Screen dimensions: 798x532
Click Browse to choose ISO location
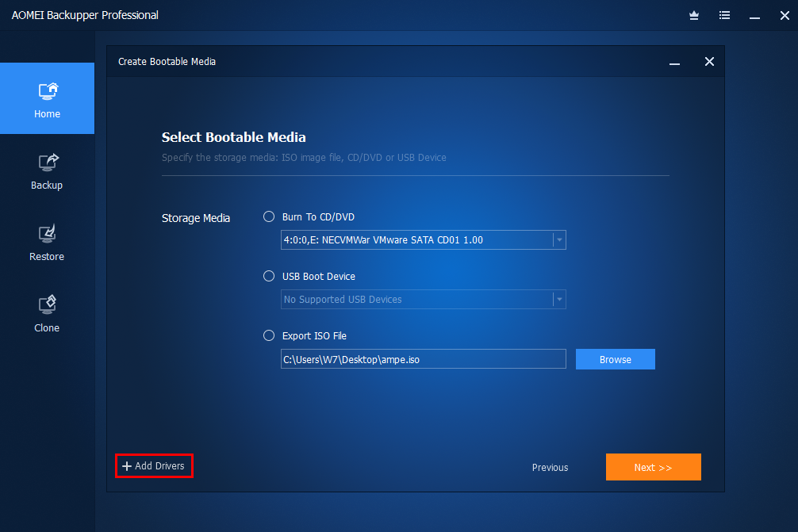pos(616,359)
